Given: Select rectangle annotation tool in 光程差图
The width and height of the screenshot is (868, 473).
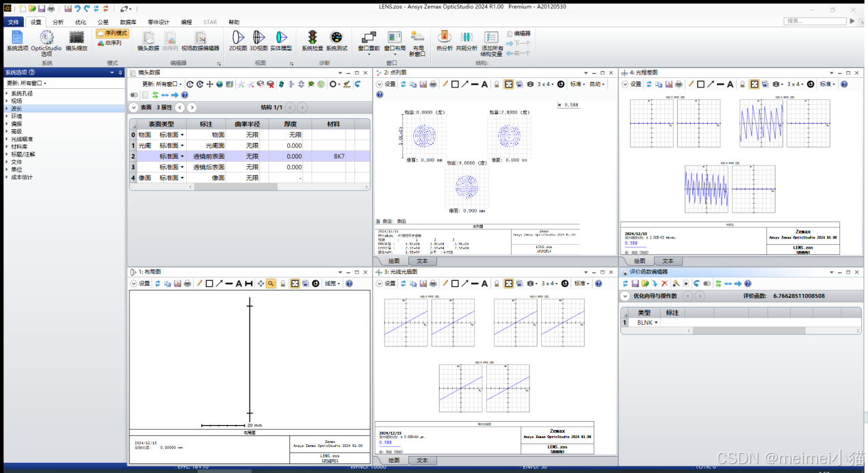Looking at the screenshot, I should click(x=701, y=84).
